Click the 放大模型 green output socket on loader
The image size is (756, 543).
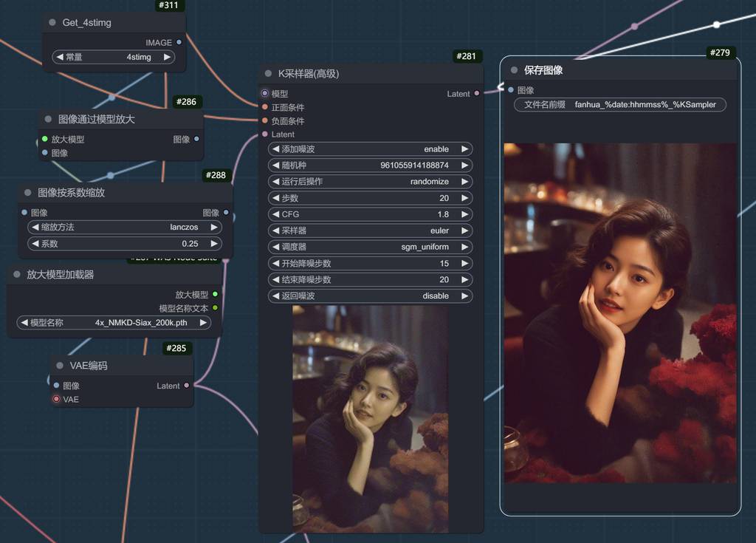pyautogui.click(x=215, y=294)
